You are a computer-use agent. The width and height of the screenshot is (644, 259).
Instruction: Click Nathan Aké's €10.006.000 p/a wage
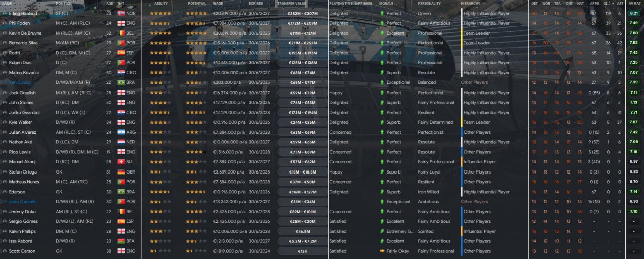click(x=229, y=142)
